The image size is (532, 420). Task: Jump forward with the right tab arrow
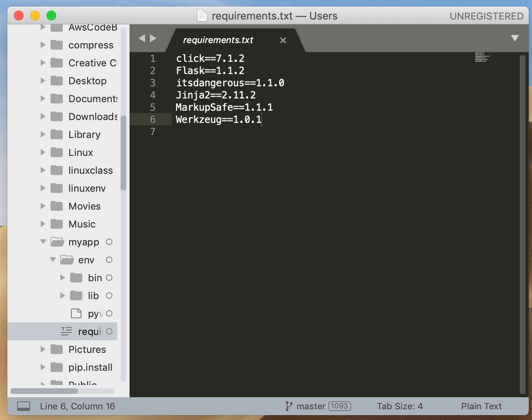point(153,38)
